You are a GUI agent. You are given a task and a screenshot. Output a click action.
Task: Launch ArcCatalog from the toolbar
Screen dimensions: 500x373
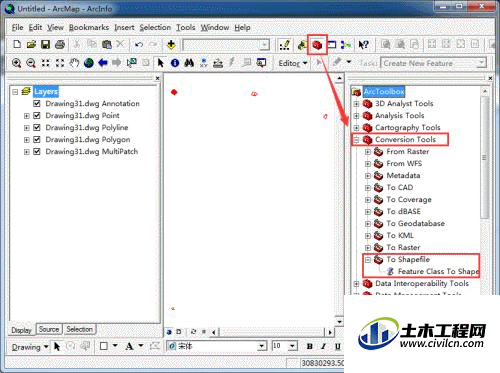302,45
